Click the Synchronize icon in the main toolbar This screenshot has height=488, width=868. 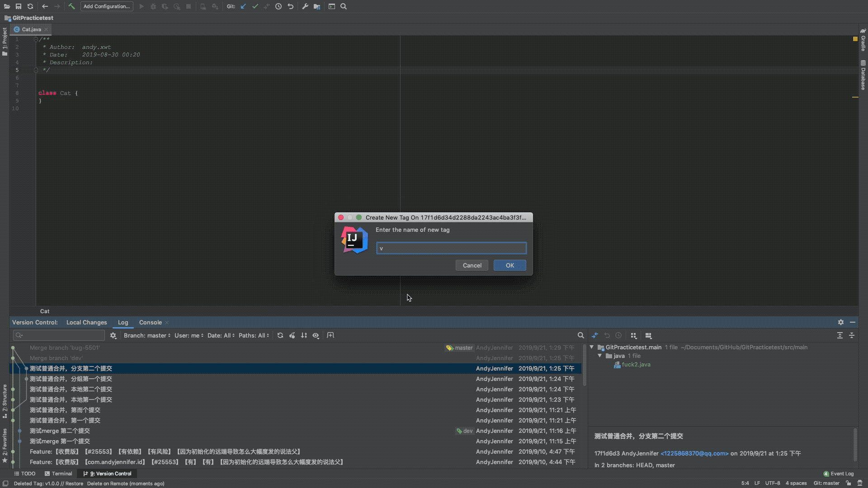pos(30,6)
